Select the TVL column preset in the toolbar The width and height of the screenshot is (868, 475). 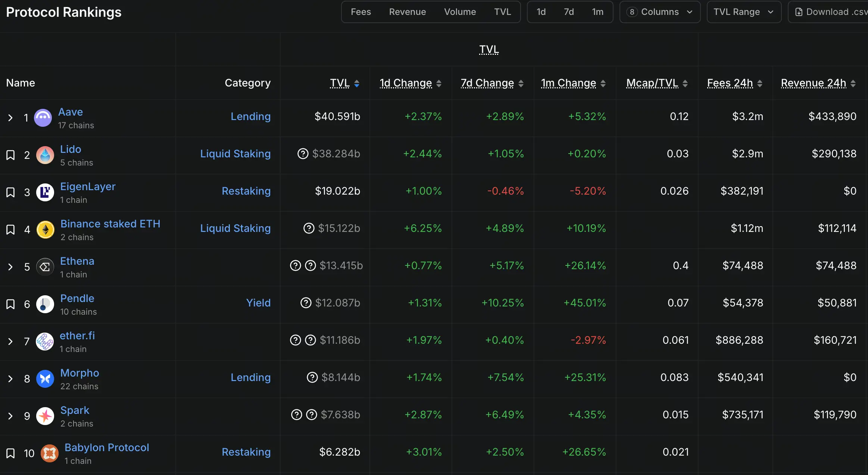click(502, 12)
